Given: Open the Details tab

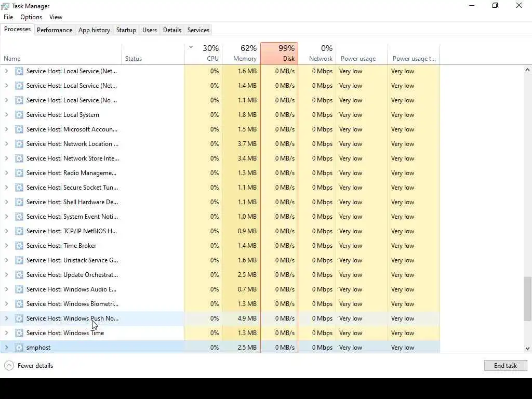Looking at the screenshot, I should point(172,30).
